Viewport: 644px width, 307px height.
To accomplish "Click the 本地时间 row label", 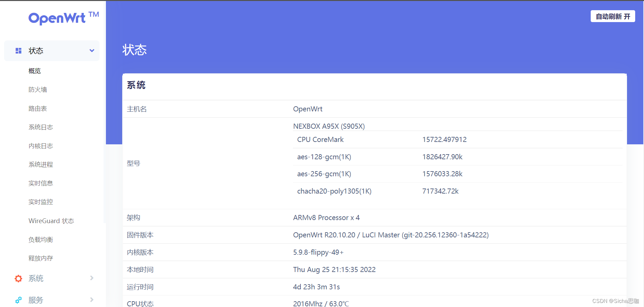I will [x=140, y=270].
